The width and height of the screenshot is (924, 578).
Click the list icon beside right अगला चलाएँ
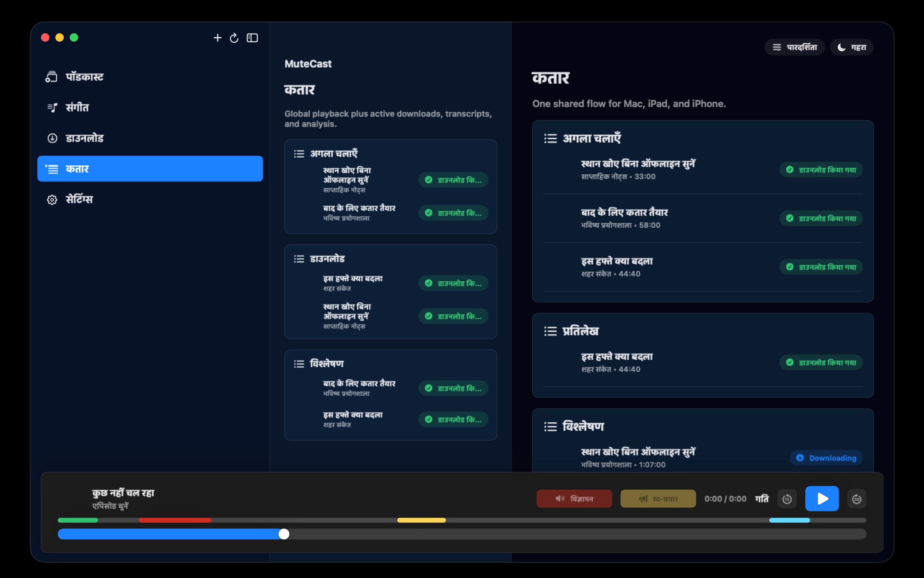550,138
